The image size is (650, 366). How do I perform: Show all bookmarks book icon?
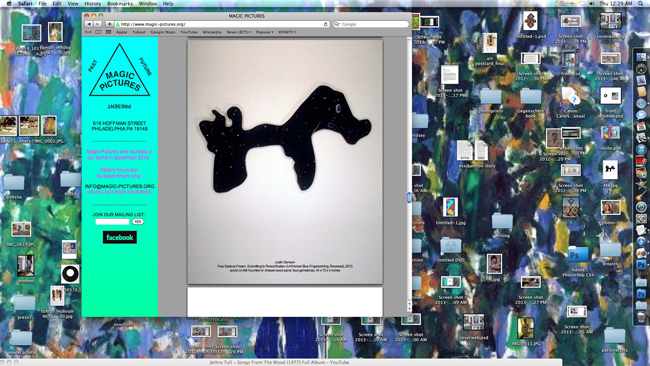click(x=98, y=32)
